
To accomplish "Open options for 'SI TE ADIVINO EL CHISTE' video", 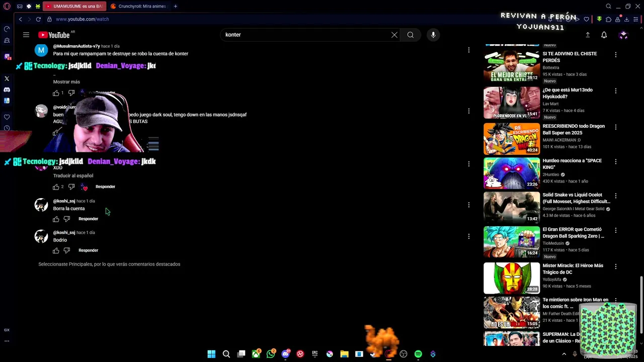I will [615, 55].
